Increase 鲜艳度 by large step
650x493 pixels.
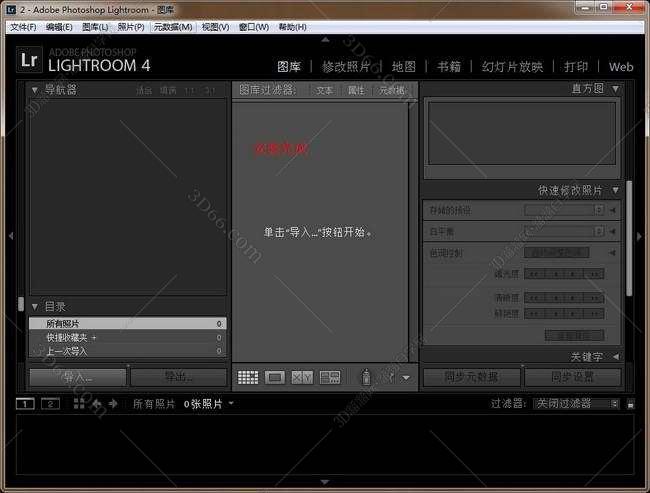(594, 314)
